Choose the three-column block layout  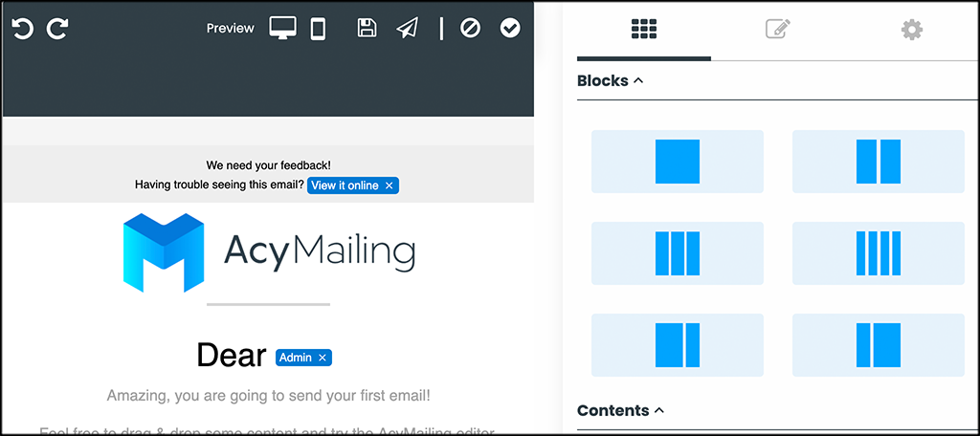(678, 253)
